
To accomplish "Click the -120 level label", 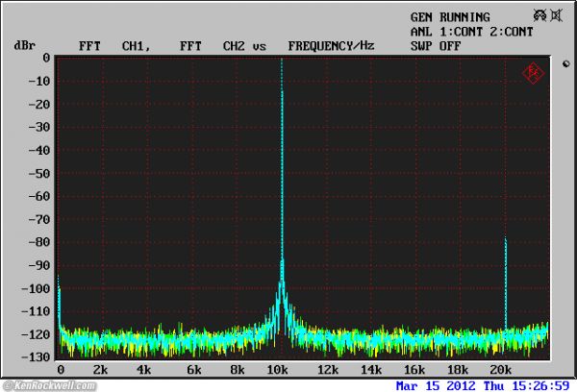I will 36,334.
